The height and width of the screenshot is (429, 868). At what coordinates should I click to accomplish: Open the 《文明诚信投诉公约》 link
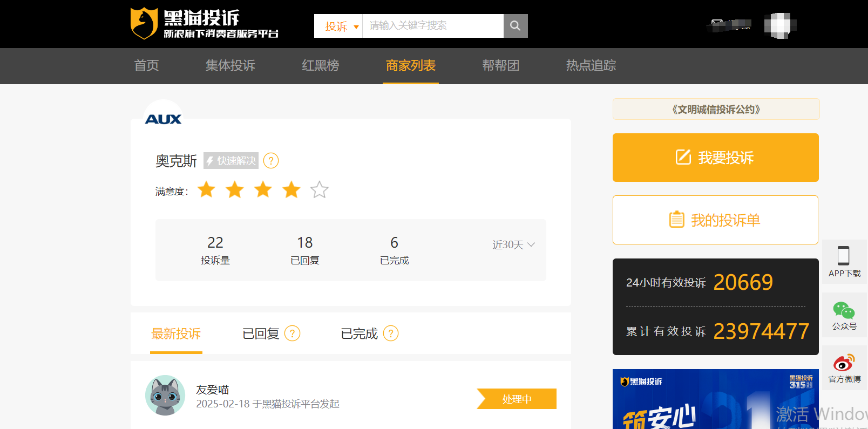tap(716, 109)
